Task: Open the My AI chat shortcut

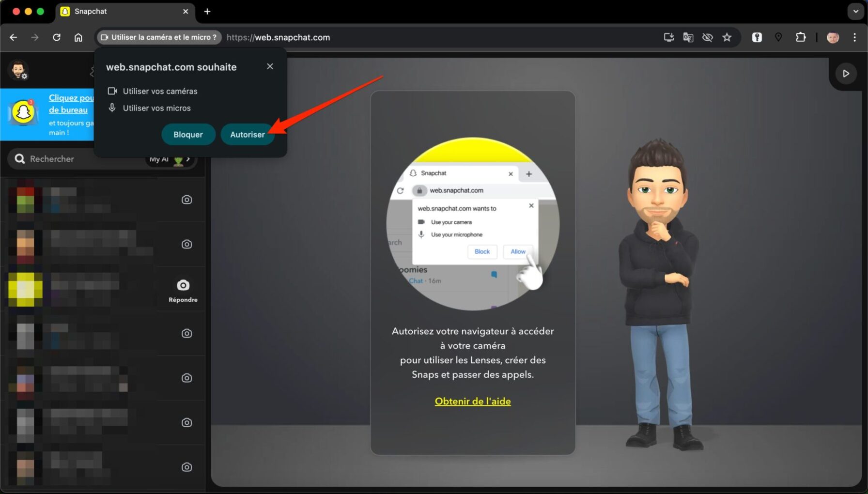Action: point(170,159)
